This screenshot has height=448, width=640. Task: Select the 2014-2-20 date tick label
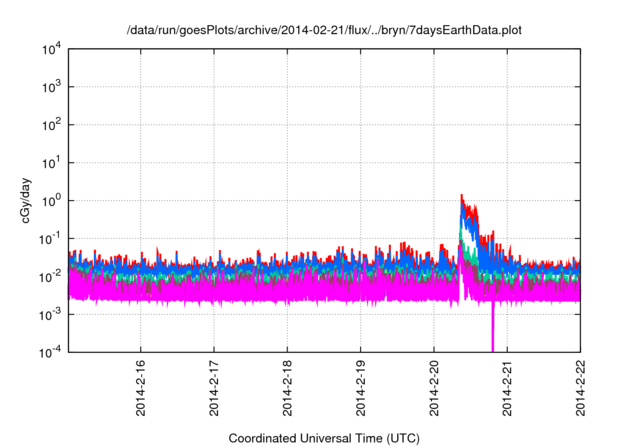point(434,388)
